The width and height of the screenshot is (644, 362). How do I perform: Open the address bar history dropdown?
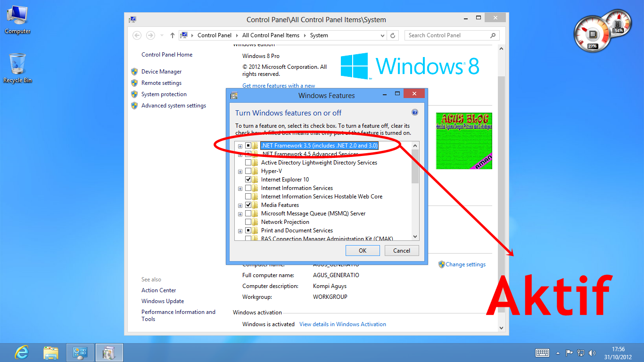click(382, 35)
